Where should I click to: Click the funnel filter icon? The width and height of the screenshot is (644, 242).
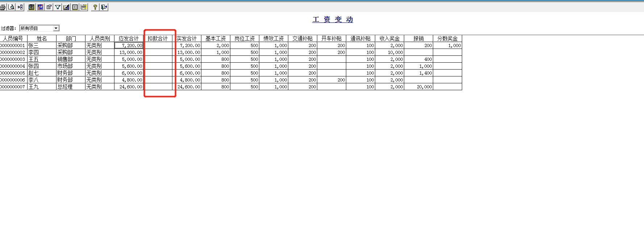pos(58,7)
